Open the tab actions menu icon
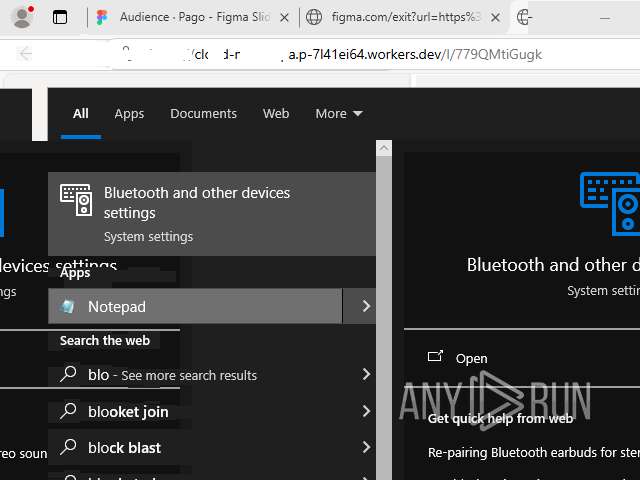Viewport: 640px width, 480px height. pos(60,18)
